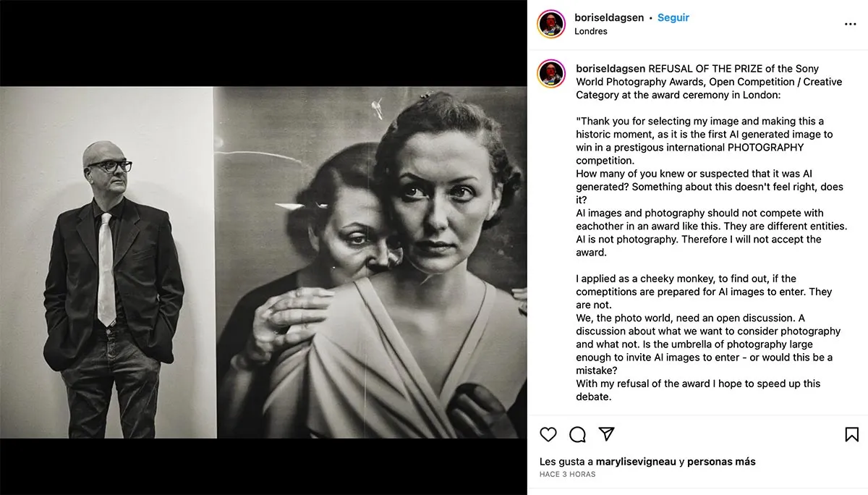Save the post with the bookmark icon
Screen dimensions: 868x495
851,434
